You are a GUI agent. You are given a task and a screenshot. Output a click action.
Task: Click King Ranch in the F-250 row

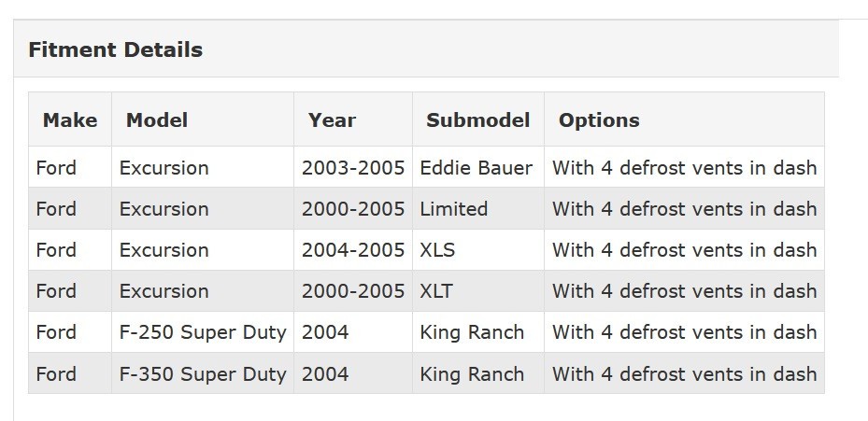pos(472,332)
